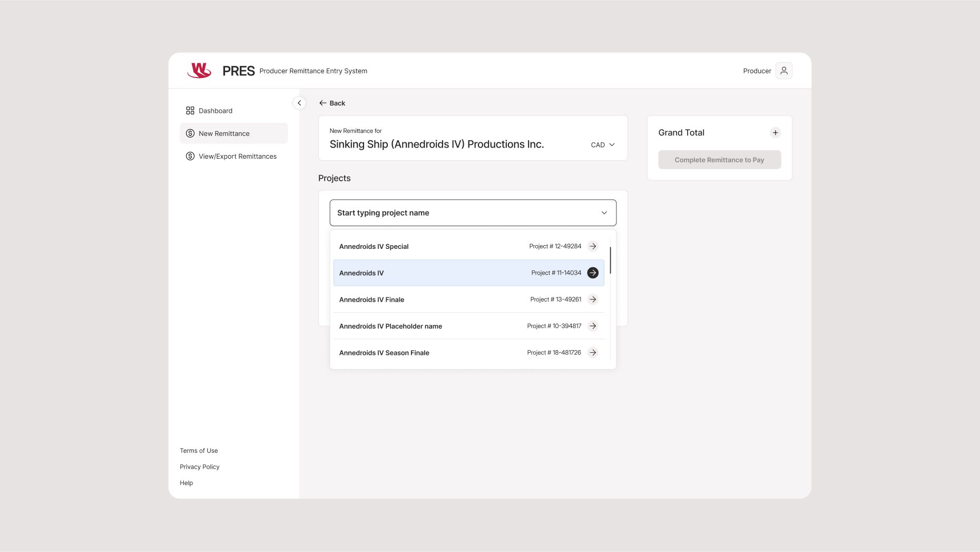Click Complete Remittance to Pay button

pyautogui.click(x=719, y=160)
